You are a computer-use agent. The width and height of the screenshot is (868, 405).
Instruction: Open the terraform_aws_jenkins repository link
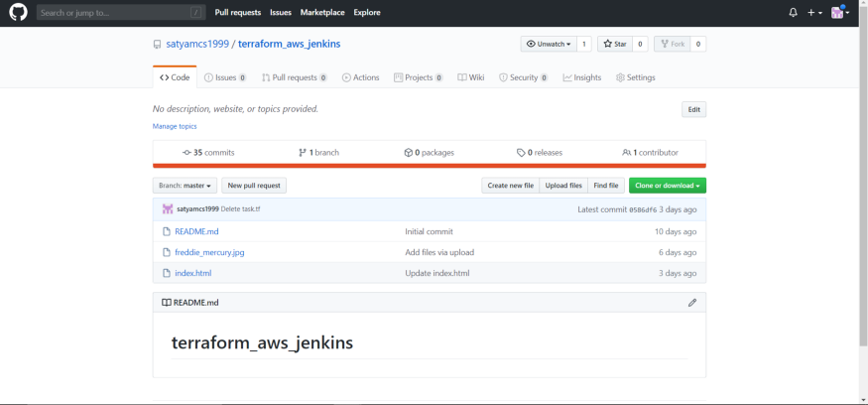pos(289,45)
